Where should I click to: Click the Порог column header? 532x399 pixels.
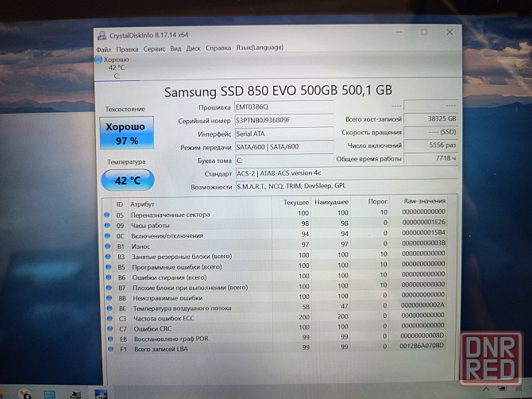[378, 201]
